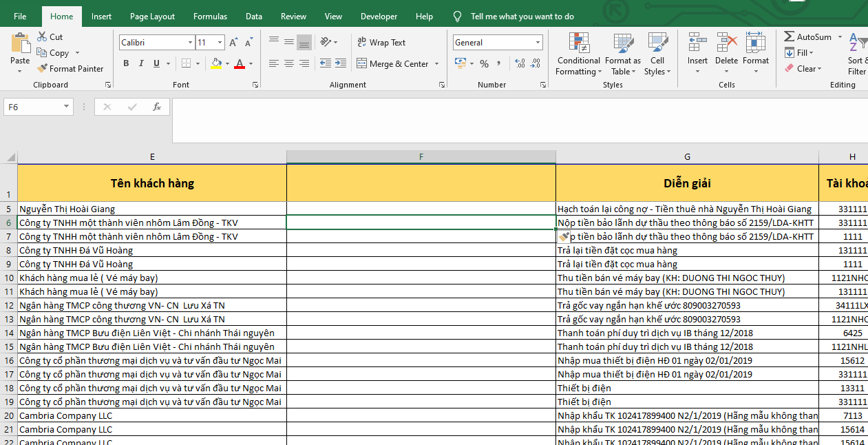This screenshot has width=868, height=445.
Task: Toggle Wrap Text for cell
Action: tap(381, 43)
